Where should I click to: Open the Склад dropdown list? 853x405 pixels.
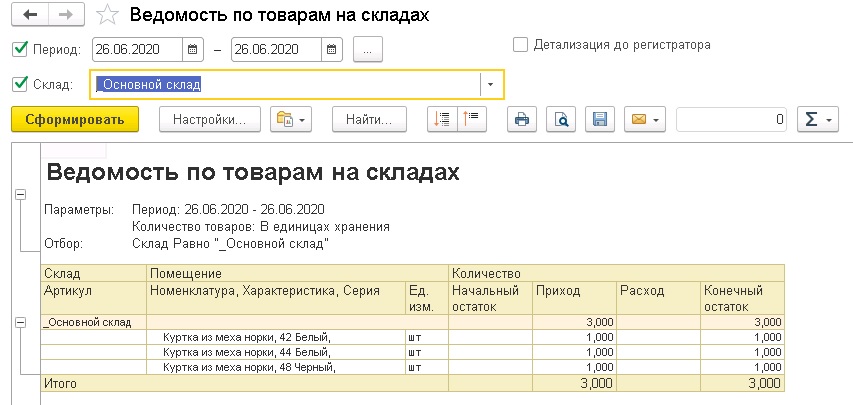pyautogui.click(x=490, y=84)
